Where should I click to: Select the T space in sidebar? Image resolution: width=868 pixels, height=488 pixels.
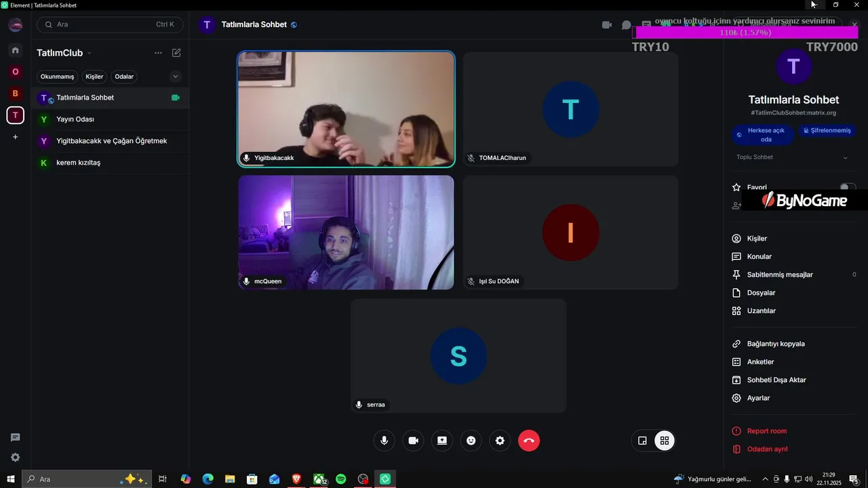coord(15,115)
